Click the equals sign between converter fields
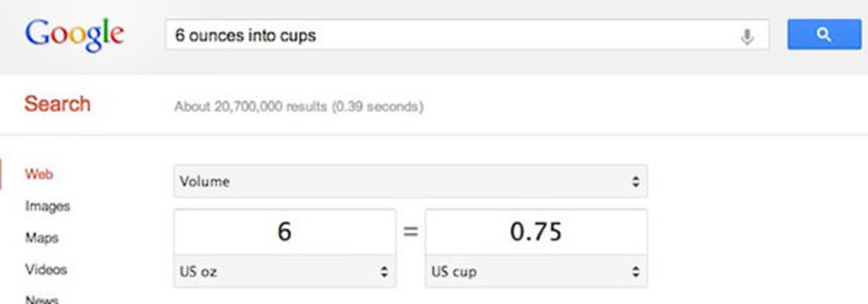868x304 pixels. 410,232
